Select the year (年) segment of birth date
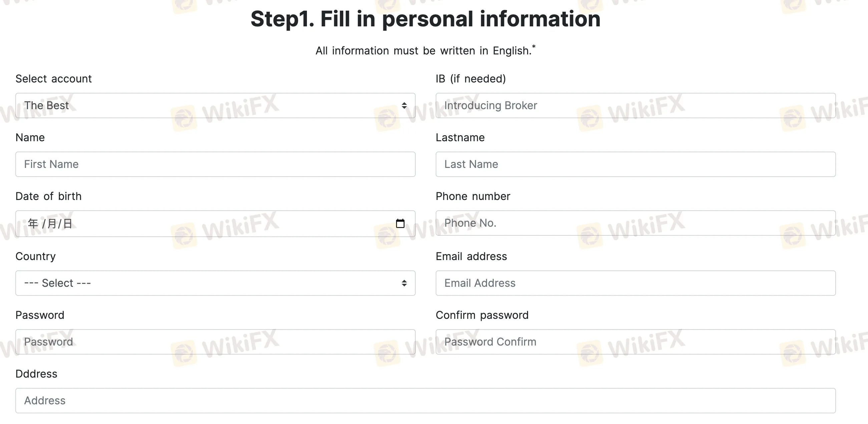The width and height of the screenshot is (868, 424). coord(33,223)
